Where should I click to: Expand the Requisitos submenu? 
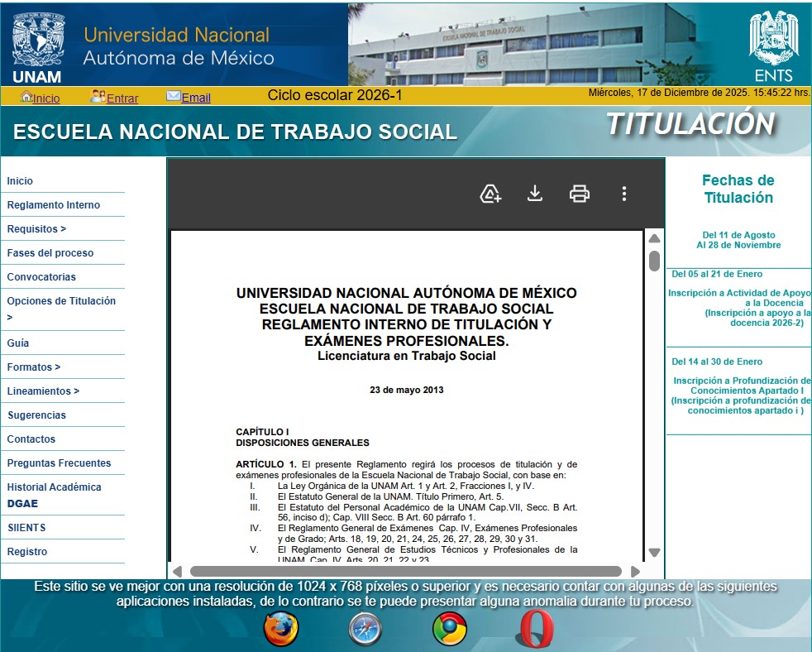pos(36,228)
